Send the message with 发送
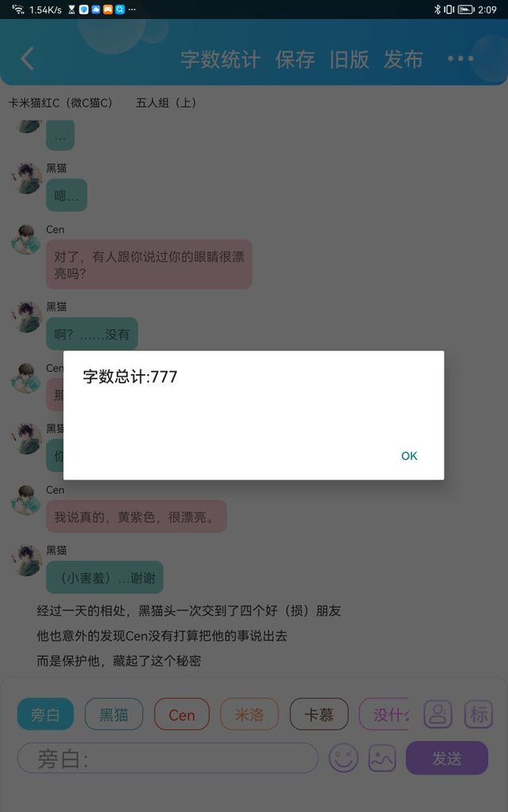 [x=447, y=758]
